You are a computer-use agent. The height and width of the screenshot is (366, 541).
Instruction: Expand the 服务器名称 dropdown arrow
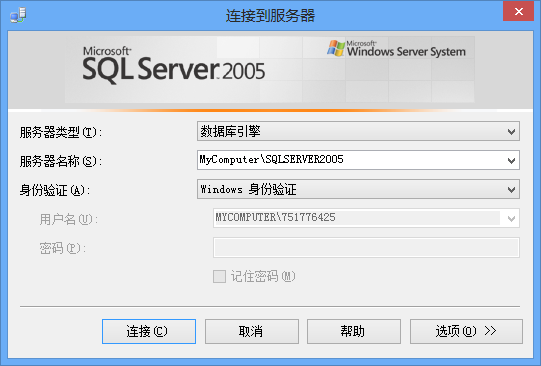click(x=511, y=160)
